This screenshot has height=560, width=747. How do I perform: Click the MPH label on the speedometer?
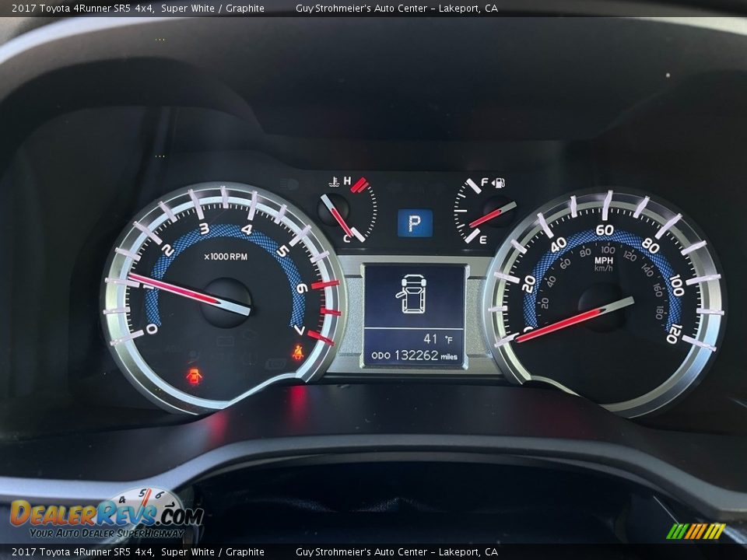click(604, 260)
